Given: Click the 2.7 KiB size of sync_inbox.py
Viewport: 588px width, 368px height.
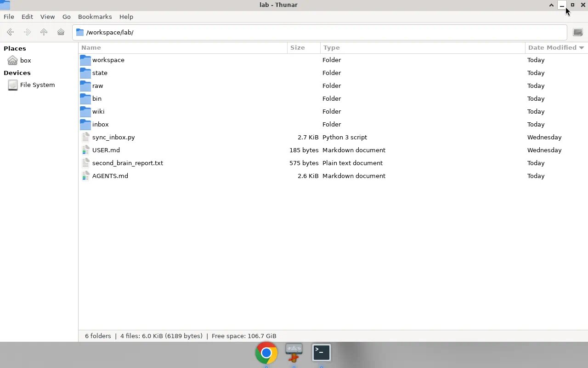Looking at the screenshot, I should pos(308,137).
